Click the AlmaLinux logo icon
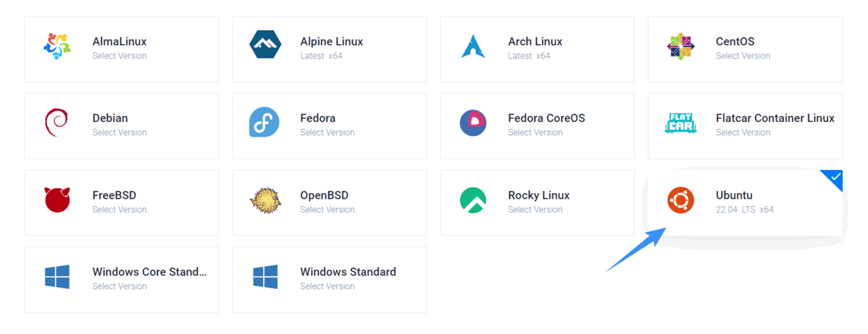Screen dimensions: 868x334 (x=57, y=47)
